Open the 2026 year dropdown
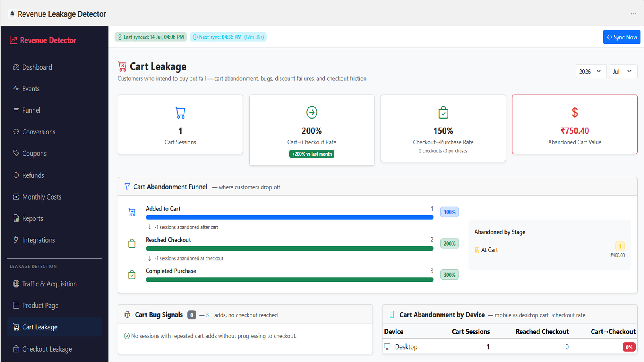The width and height of the screenshot is (644, 362). (x=591, y=71)
